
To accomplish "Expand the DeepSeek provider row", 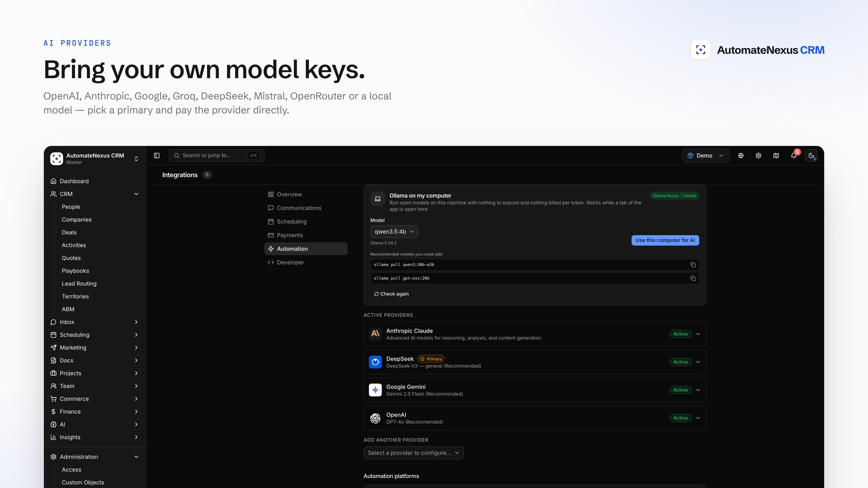I will coord(698,362).
